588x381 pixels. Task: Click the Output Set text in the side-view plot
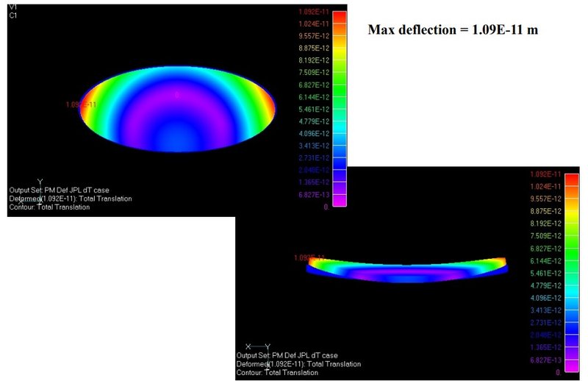click(290, 356)
